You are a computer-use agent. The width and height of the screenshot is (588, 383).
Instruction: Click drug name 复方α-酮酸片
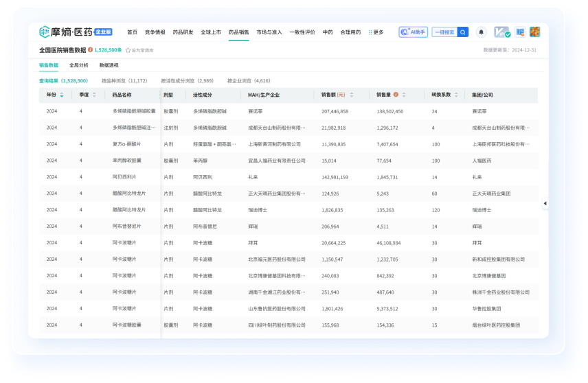127,144
